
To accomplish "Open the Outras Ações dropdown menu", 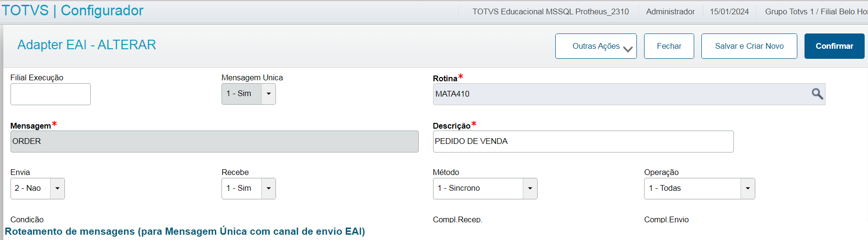I will pos(595,46).
